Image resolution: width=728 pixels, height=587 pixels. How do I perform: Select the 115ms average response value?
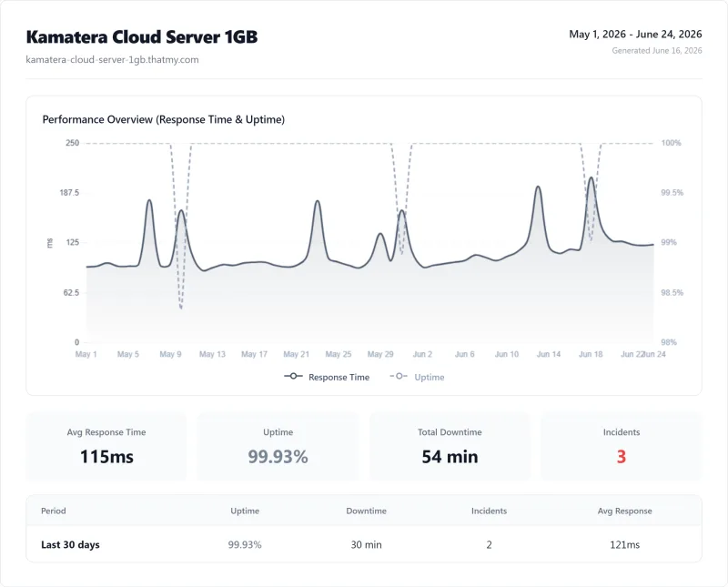[x=106, y=457]
